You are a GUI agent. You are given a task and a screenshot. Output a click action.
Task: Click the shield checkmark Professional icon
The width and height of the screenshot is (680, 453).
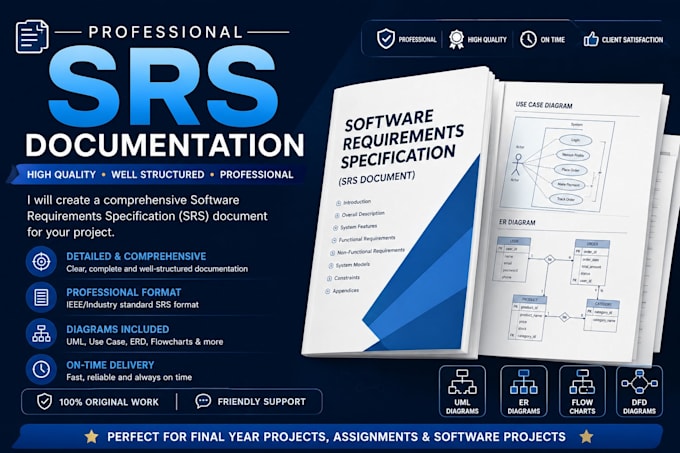tap(386, 39)
